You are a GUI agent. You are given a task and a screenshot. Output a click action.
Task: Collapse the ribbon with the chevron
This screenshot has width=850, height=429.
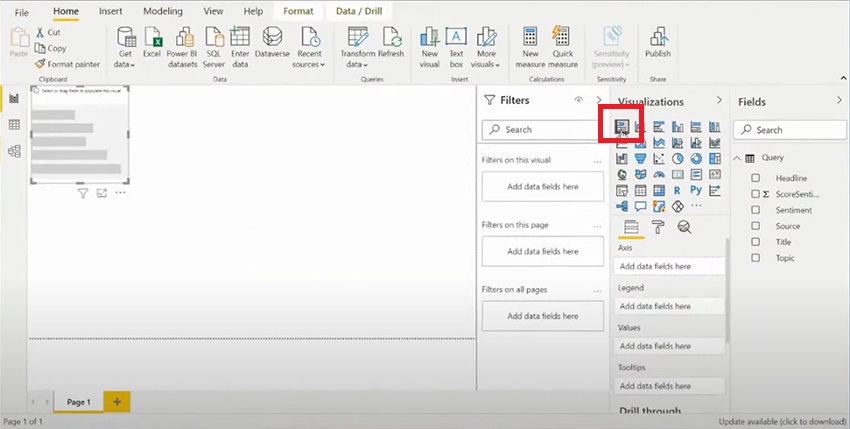(x=843, y=78)
